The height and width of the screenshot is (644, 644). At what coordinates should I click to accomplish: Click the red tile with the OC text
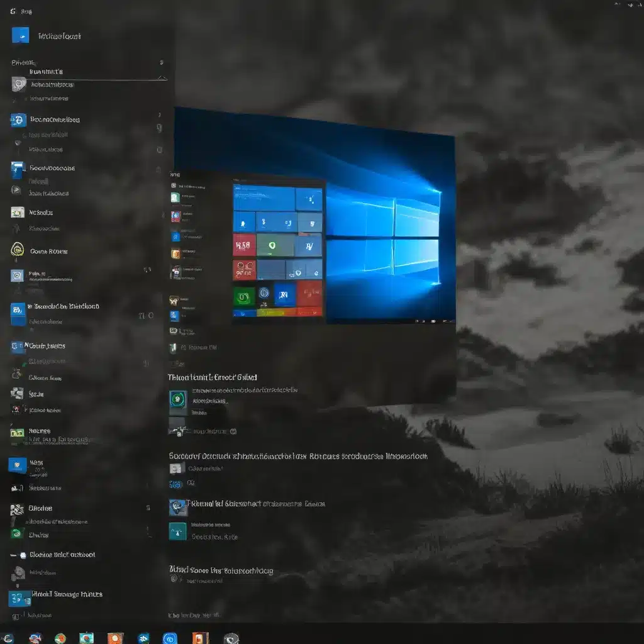pyautogui.click(x=244, y=269)
